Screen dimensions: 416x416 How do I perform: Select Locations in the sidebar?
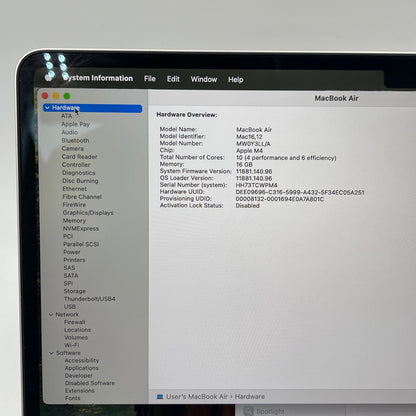pyautogui.click(x=77, y=330)
